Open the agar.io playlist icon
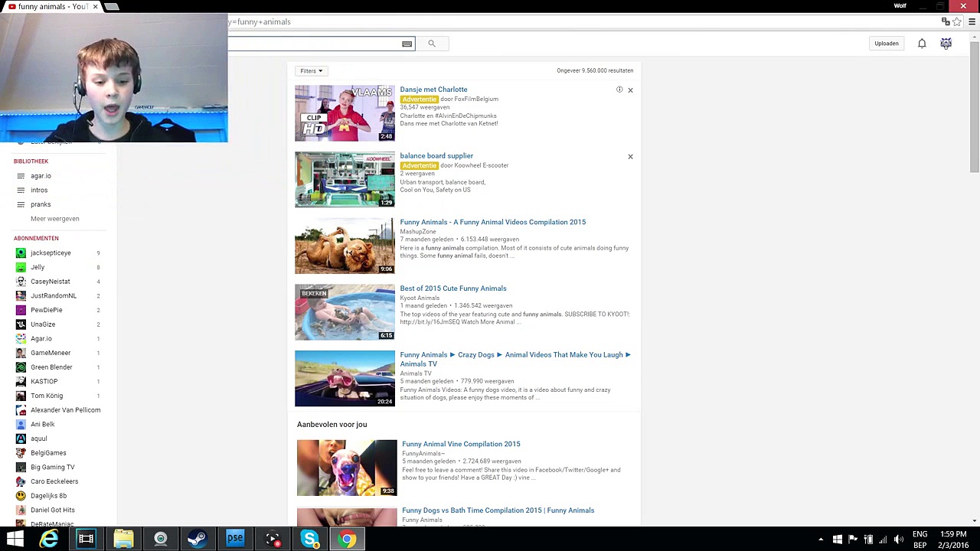Screen dimensions: 980x551 tap(21, 176)
